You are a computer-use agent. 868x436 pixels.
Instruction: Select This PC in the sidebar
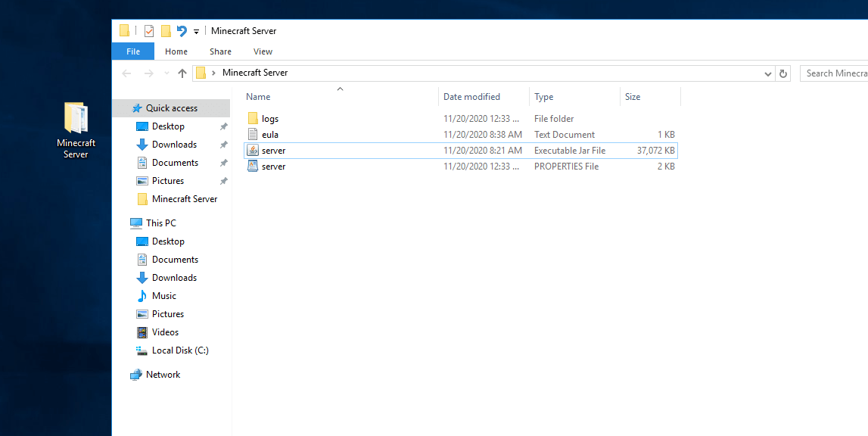coord(161,223)
